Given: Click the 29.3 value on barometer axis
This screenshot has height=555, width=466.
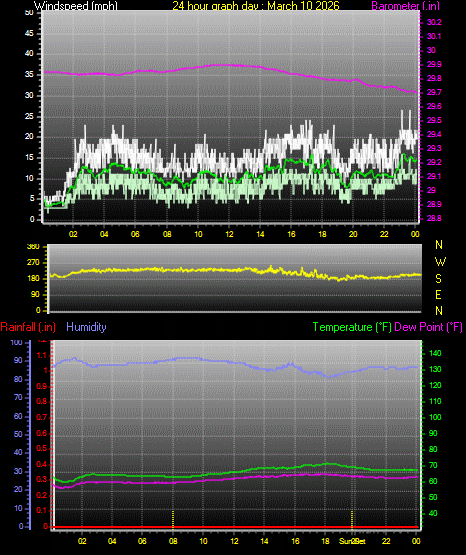Looking at the screenshot, I should pos(434,148).
